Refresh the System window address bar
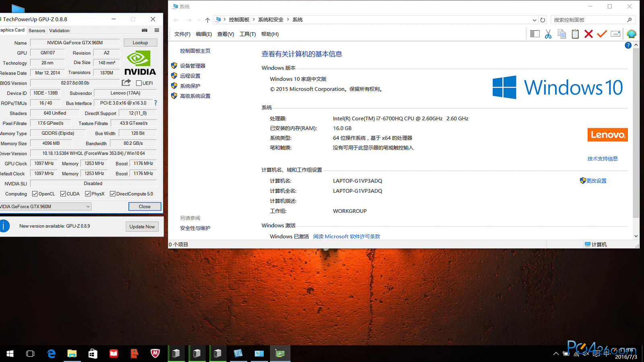The height and width of the screenshot is (362, 644). pyautogui.click(x=543, y=20)
